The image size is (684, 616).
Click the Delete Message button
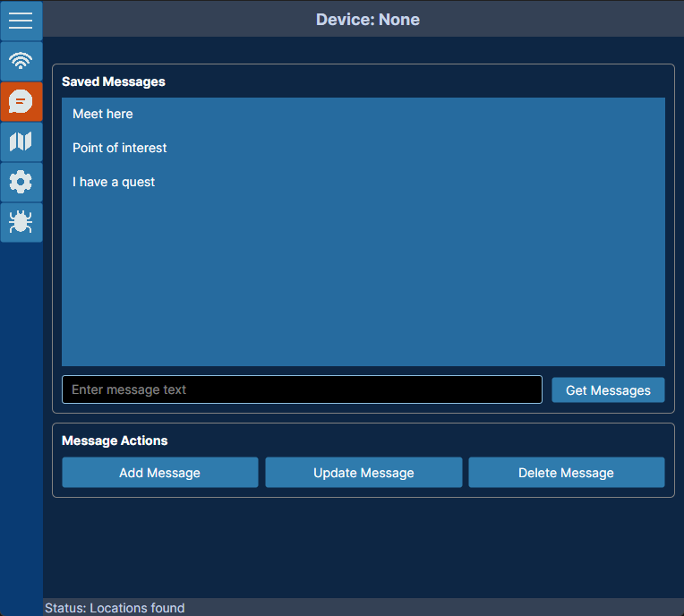tap(566, 473)
